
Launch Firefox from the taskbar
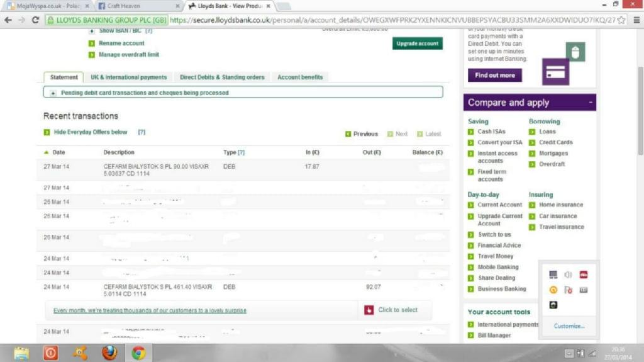coord(109,353)
